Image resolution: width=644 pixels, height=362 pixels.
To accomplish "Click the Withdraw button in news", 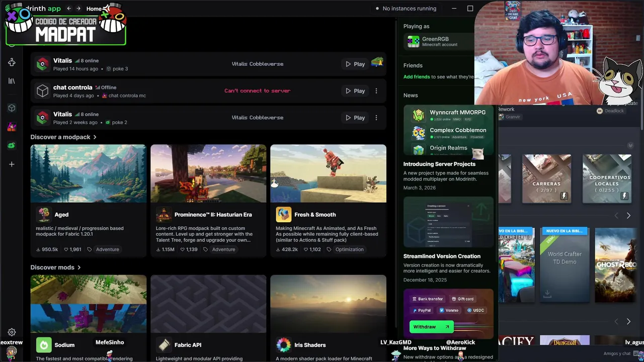I will [431, 327].
